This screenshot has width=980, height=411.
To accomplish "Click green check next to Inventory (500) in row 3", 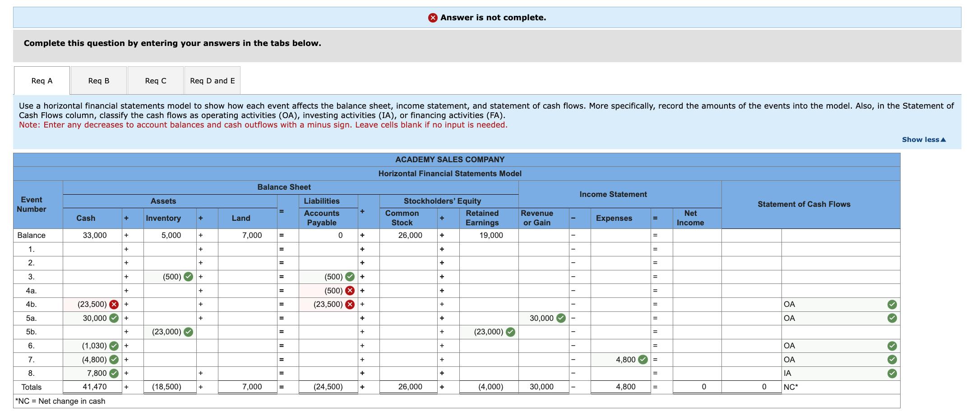I will pyautogui.click(x=189, y=277).
